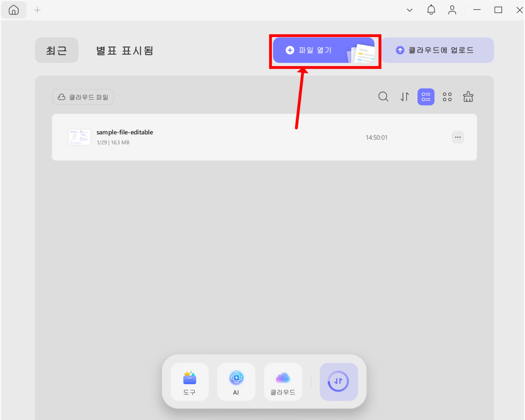Image resolution: width=525 pixels, height=420 pixels.
Task: Switch to the 별표 표시됨 tab
Action: [x=125, y=50]
